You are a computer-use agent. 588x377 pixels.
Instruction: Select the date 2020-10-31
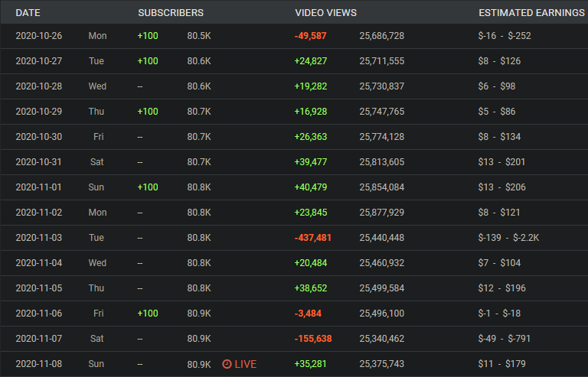[38, 162]
